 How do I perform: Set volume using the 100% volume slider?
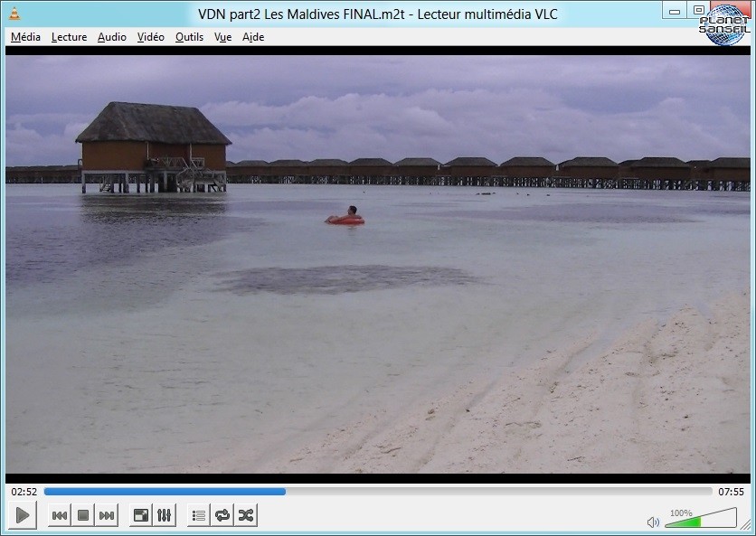click(701, 518)
